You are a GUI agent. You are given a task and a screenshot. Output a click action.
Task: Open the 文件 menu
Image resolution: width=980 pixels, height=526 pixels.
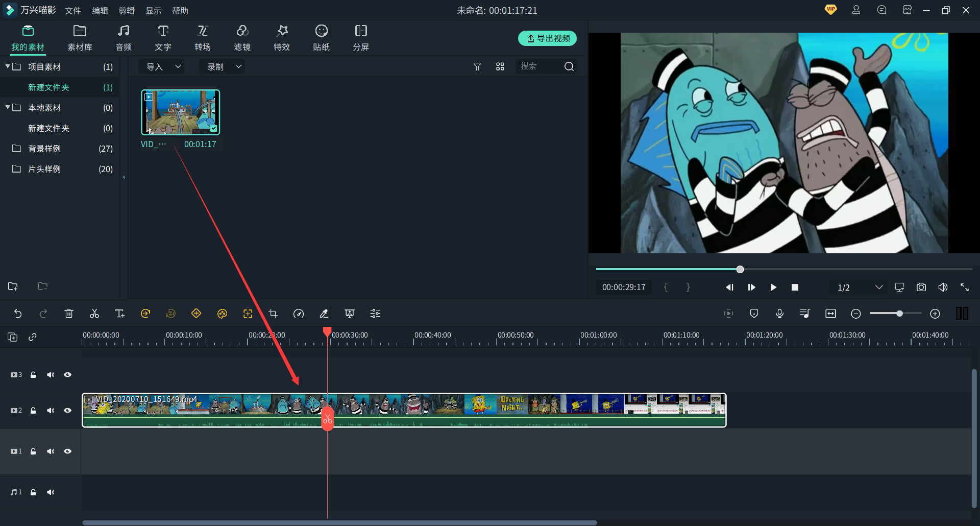73,11
